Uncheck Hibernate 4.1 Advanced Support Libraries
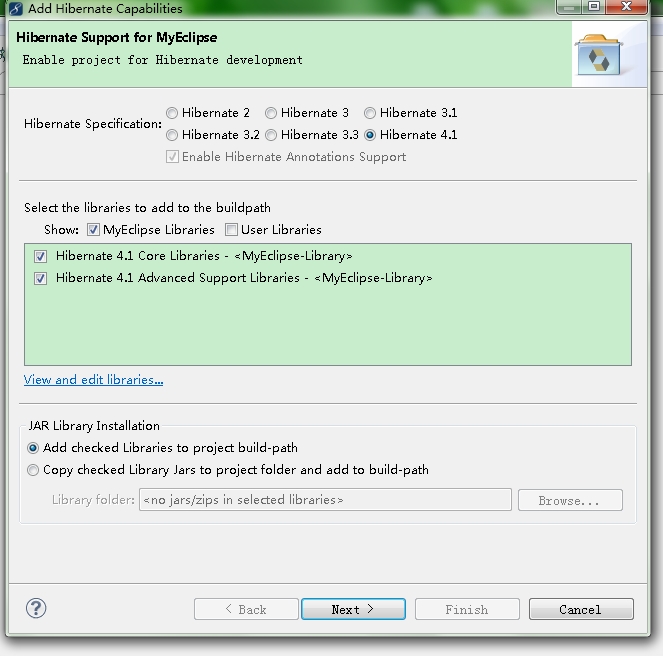 (x=41, y=278)
